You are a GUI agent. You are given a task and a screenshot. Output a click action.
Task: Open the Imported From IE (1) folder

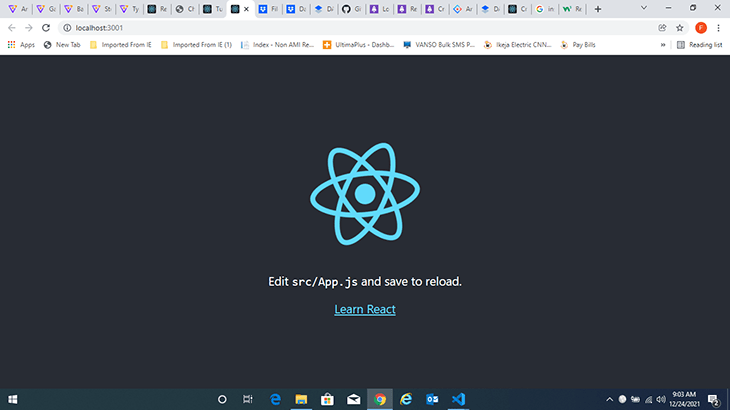[x=196, y=45]
